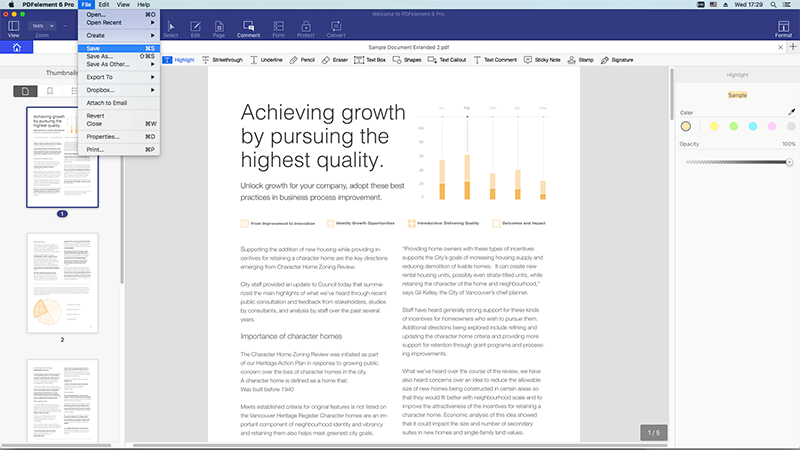Choose Print... in the File menu
800x450 pixels.
tap(119, 149)
